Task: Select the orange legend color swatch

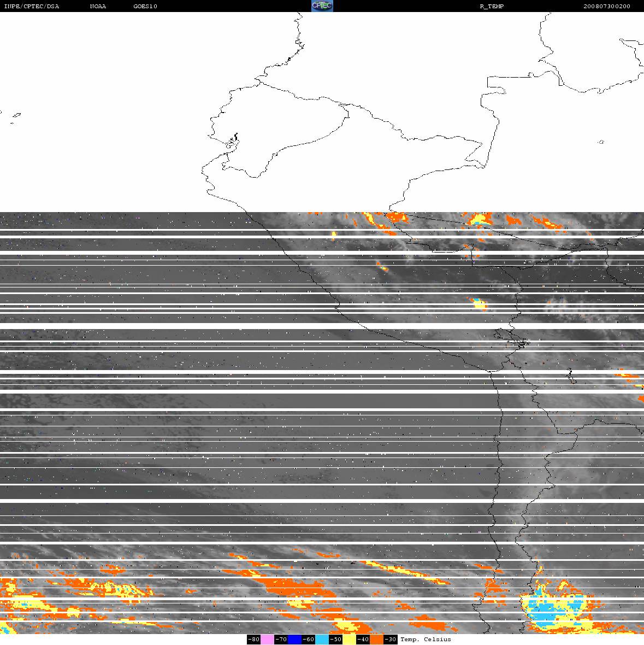Action: 376,639
